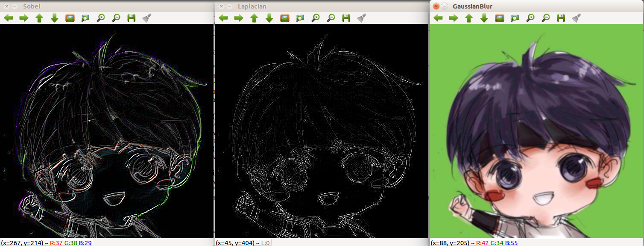Click the Laplacian edge image canvas
644x246 pixels.
(321, 131)
